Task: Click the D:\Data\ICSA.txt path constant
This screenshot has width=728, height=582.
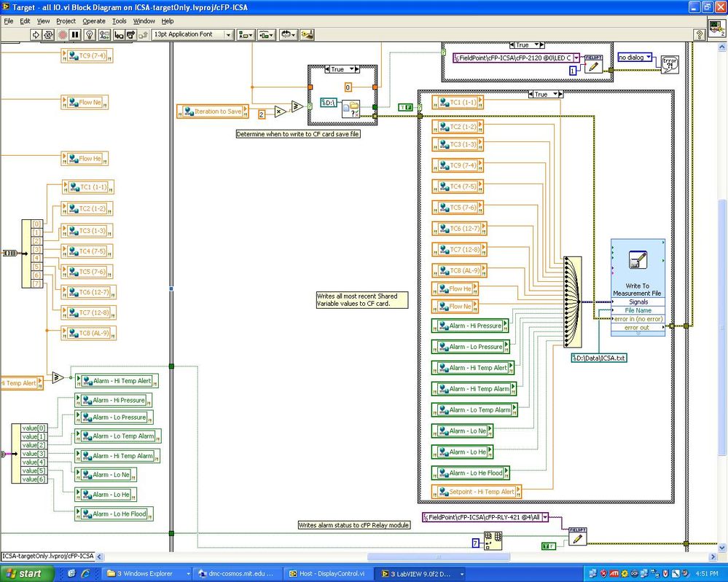Action: click(599, 358)
